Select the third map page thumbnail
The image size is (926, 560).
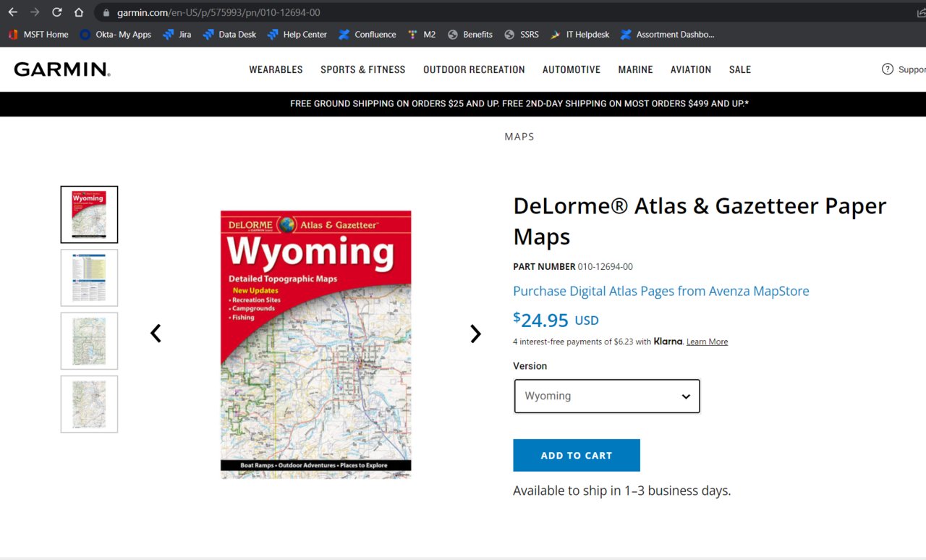pos(89,341)
